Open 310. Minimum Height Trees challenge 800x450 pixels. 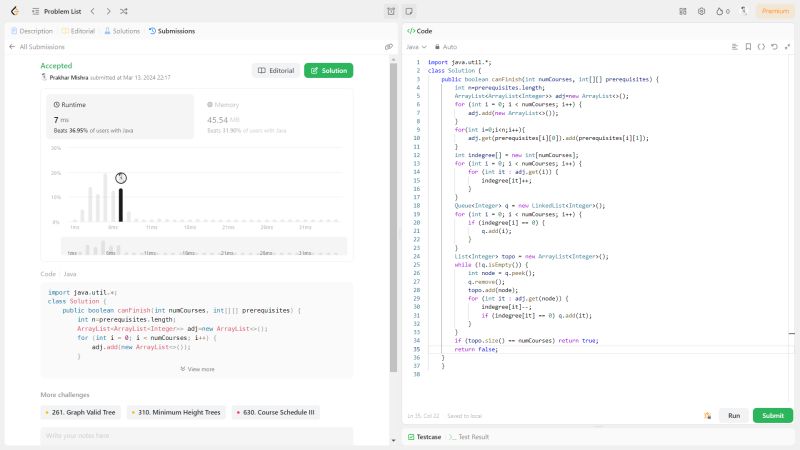(x=176, y=412)
